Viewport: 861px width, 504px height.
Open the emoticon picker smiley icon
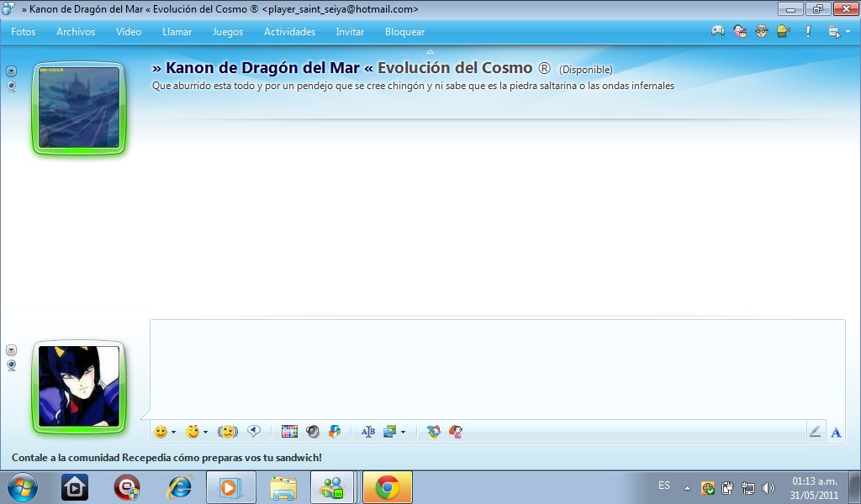pyautogui.click(x=161, y=432)
